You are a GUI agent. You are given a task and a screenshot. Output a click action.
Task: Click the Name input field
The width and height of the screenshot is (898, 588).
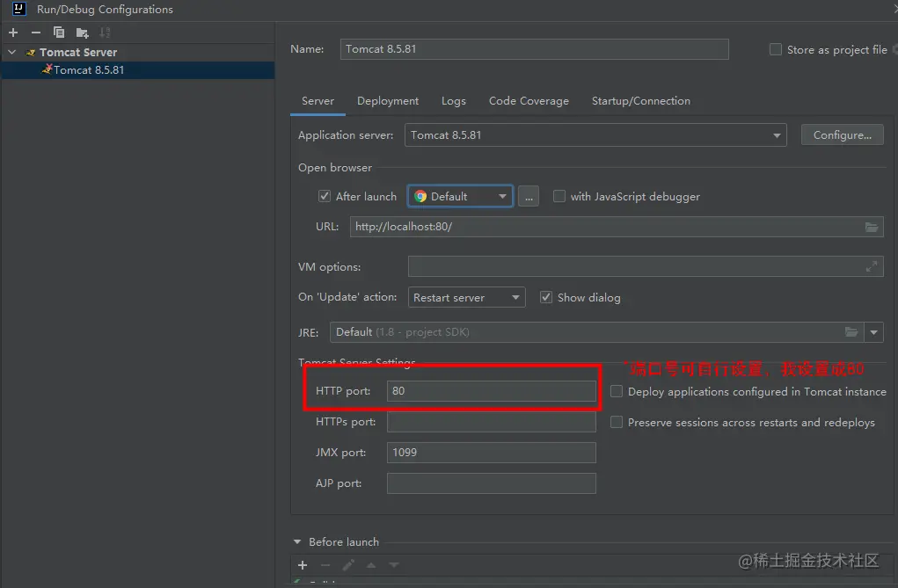tap(535, 49)
